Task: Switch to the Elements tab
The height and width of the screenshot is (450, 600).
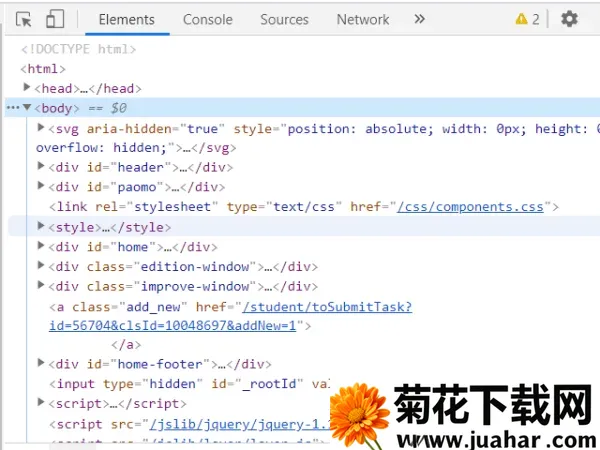Action: (x=126, y=19)
